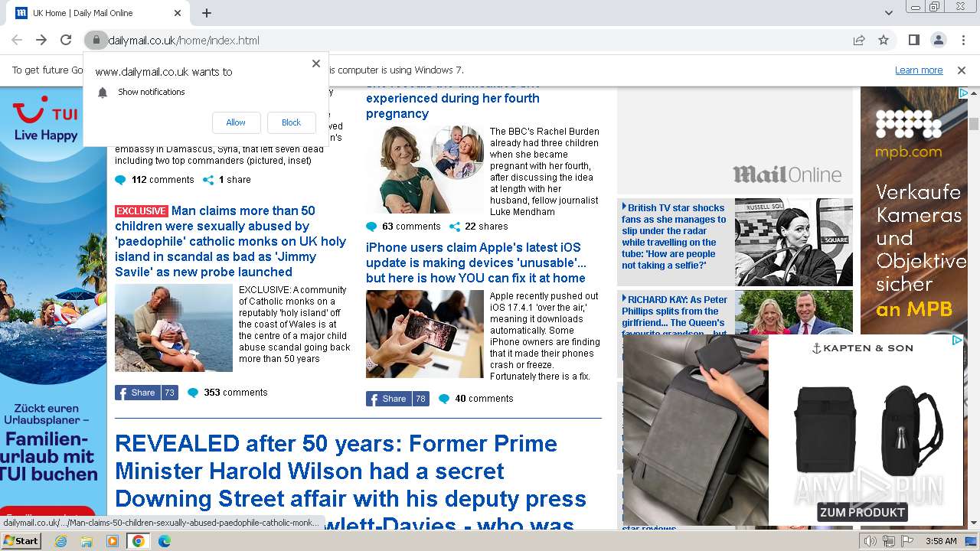Click the page scrollbar down arrow
The width and height of the screenshot is (980, 551).
coord(974,523)
